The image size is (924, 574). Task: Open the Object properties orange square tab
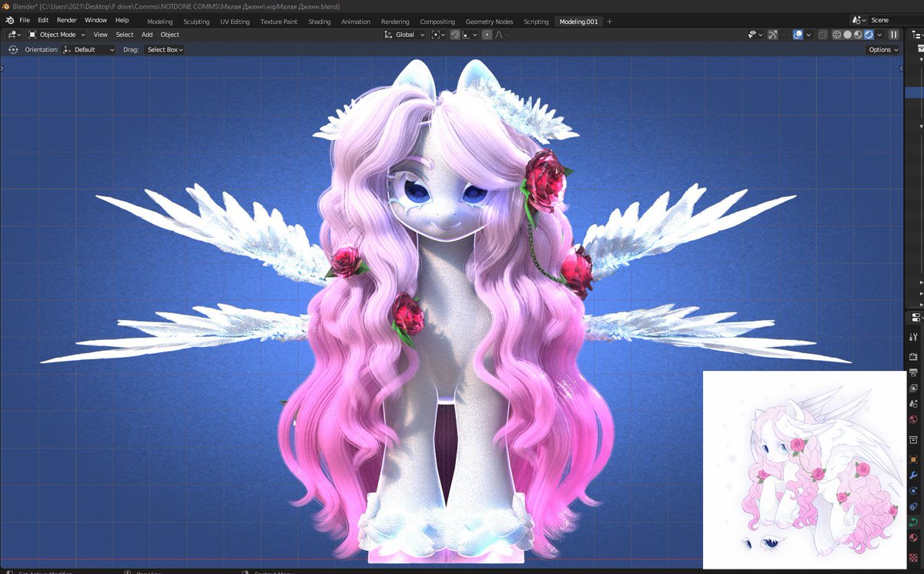(913, 459)
